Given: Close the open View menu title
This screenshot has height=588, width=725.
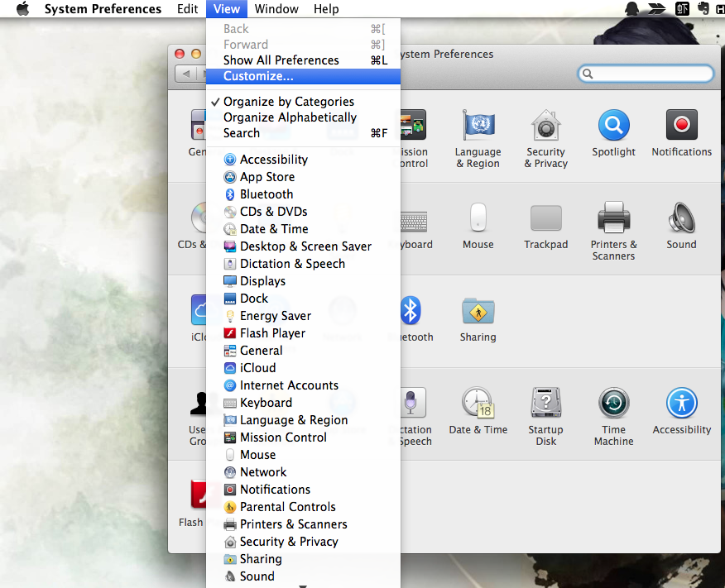Looking at the screenshot, I should coord(227,9).
